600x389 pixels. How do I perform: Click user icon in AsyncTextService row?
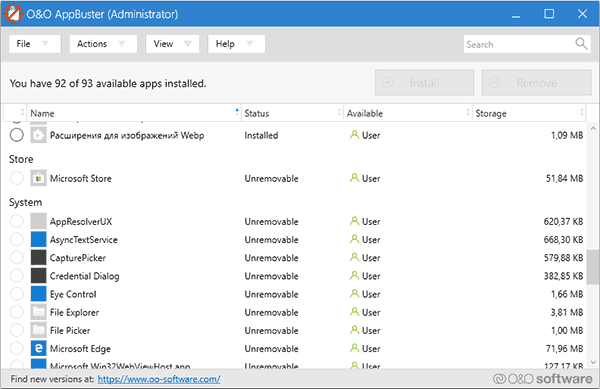click(354, 239)
